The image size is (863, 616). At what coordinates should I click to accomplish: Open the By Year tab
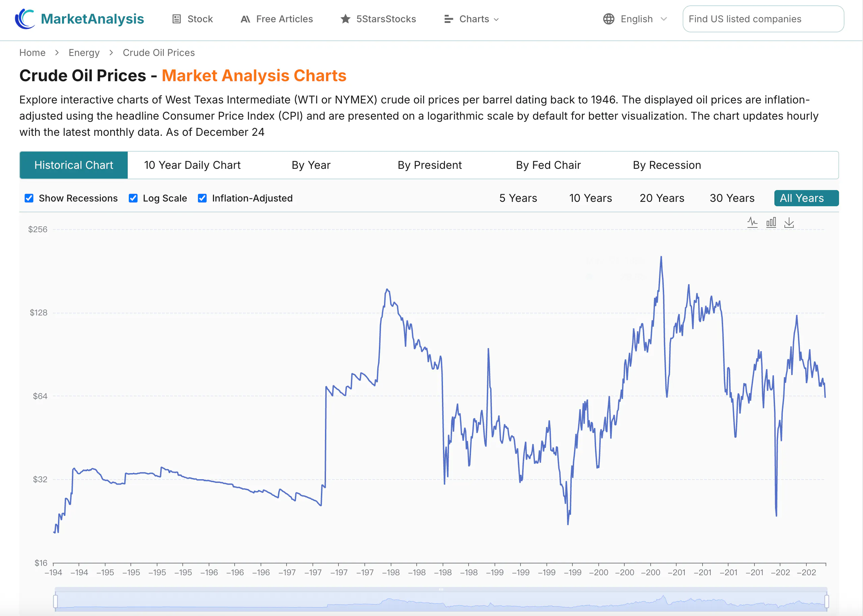tap(311, 165)
